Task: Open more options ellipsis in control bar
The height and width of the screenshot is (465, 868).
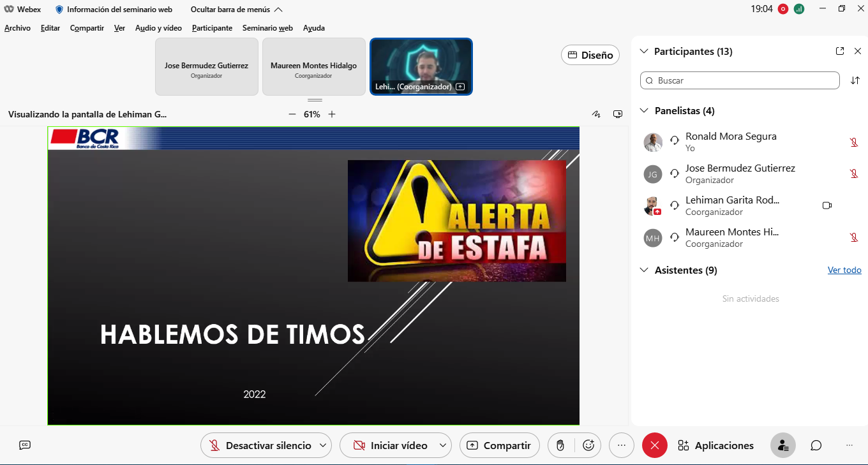Action: (x=622, y=445)
